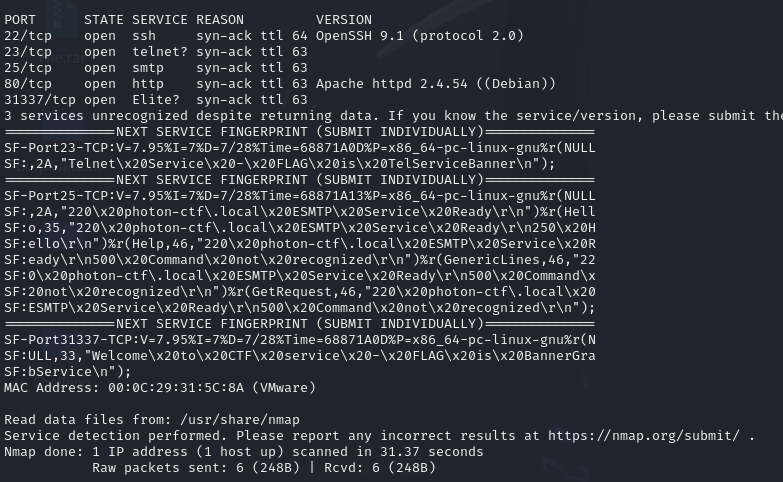The width and height of the screenshot is (783, 482).
Task: Click the SF-Port23-TCP fingerprint line
Action: coord(300,148)
